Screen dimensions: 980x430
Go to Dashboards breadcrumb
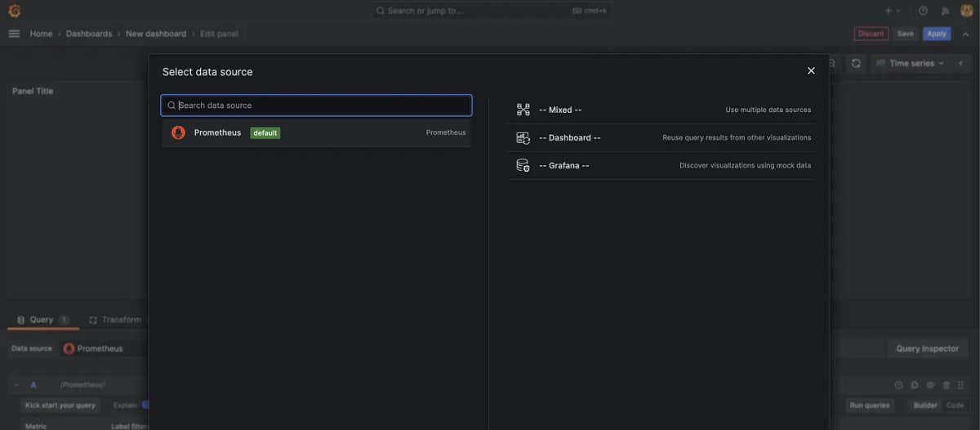click(89, 34)
